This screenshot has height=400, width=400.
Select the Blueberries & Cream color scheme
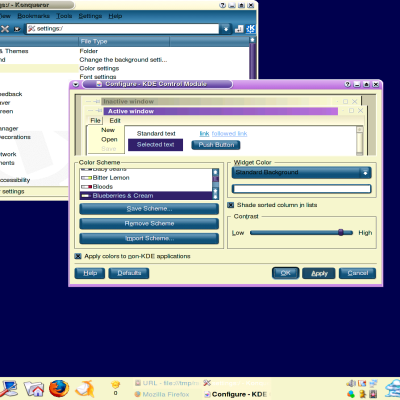146,196
